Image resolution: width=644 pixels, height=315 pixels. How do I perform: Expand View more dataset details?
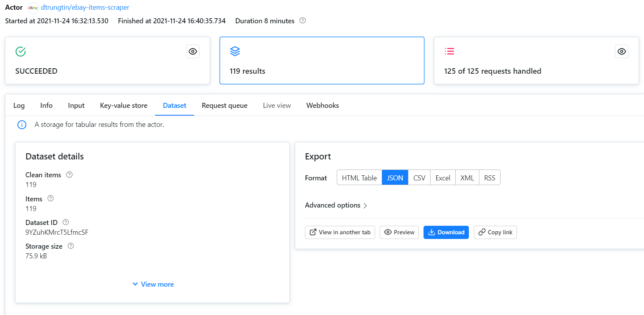153,284
